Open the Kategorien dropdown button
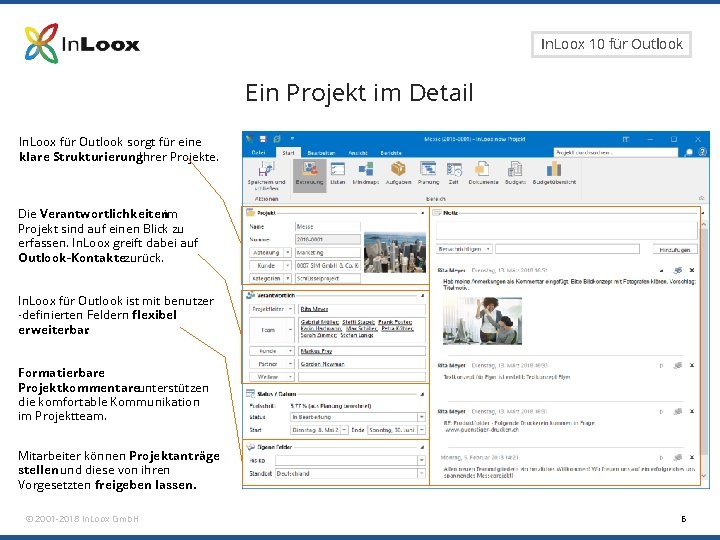720x540 pixels. [x=288, y=278]
